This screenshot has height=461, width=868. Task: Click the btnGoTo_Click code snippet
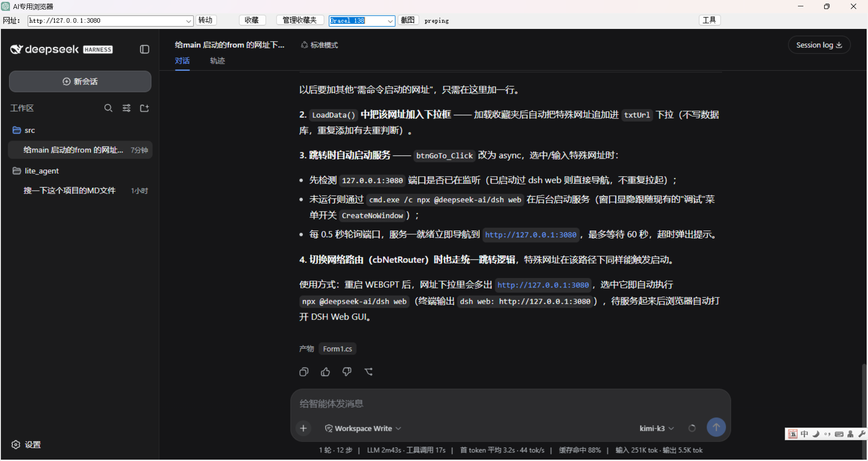point(444,155)
